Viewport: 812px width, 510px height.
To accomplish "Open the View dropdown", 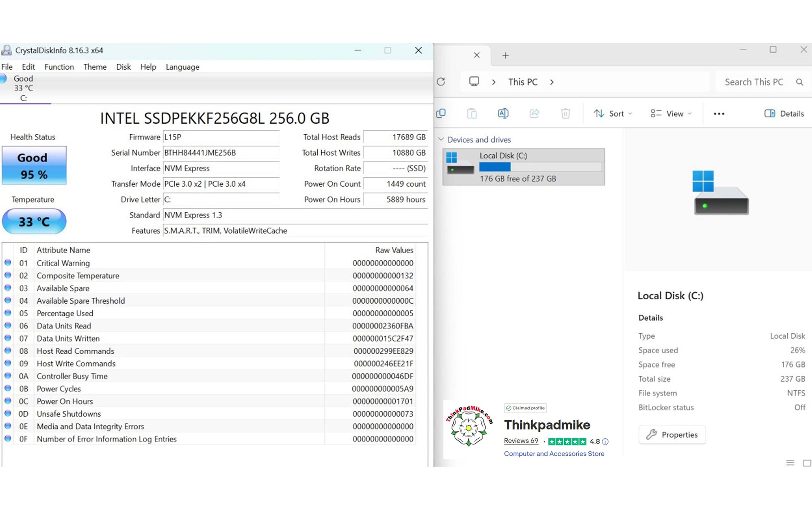I will click(x=671, y=113).
